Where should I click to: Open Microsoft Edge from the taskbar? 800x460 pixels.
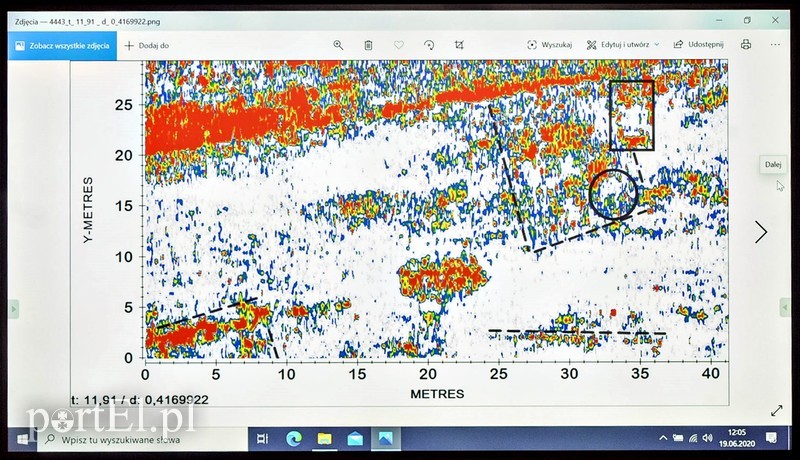295,438
